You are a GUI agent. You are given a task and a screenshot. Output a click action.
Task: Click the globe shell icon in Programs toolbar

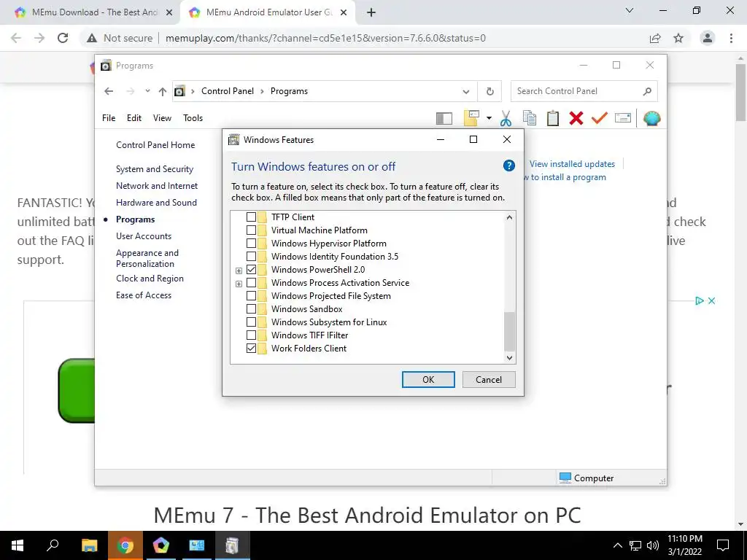click(x=651, y=118)
